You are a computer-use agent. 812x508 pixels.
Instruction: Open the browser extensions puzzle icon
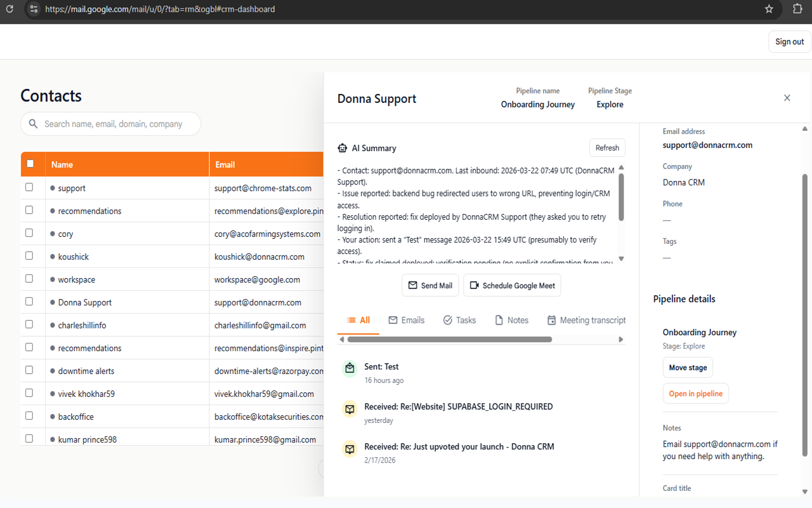[x=797, y=9]
